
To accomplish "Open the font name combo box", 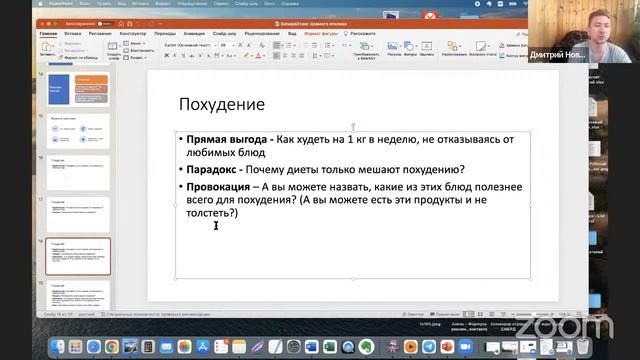I will [190, 45].
